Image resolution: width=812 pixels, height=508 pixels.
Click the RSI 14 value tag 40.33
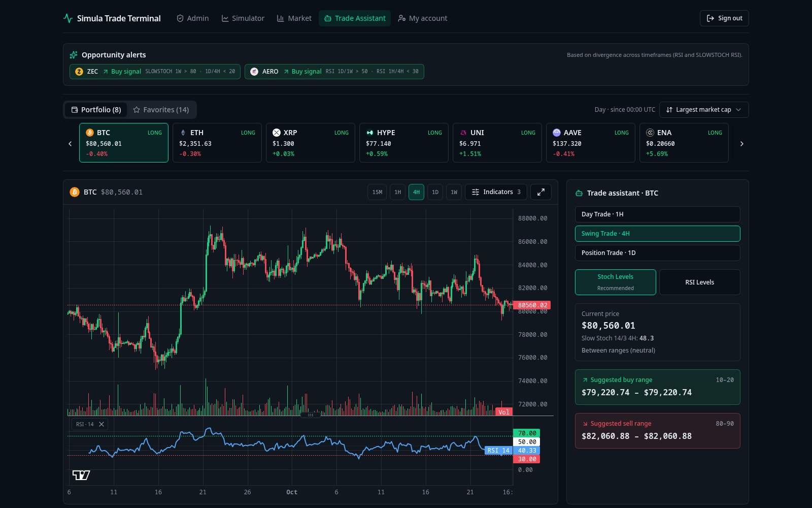coord(527,451)
